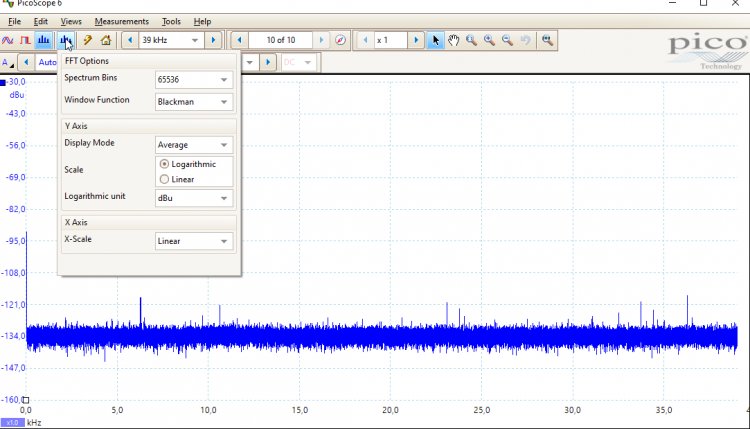Decrease the x 1 zoom factor

pyautogui.click(x=365, y=40)
